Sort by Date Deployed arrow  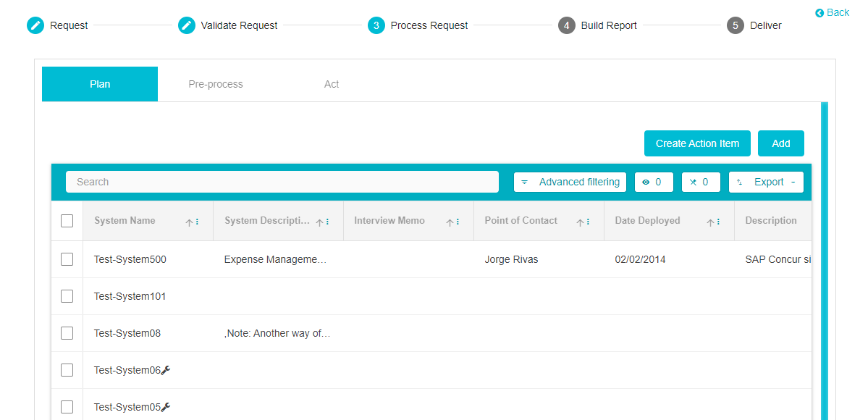(710, 222)
